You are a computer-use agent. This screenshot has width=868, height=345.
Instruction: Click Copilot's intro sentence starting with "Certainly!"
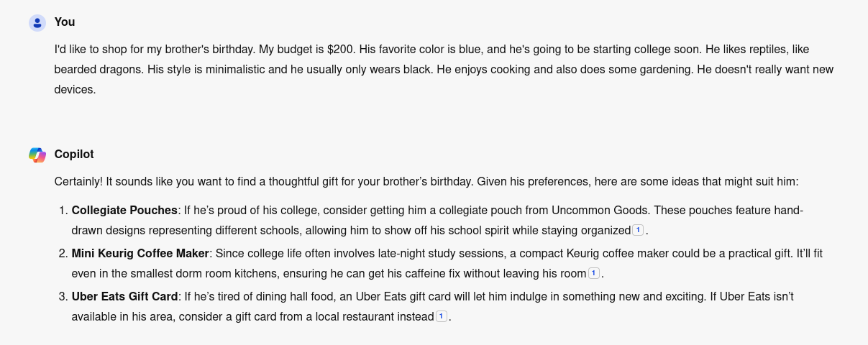[426, 182]
